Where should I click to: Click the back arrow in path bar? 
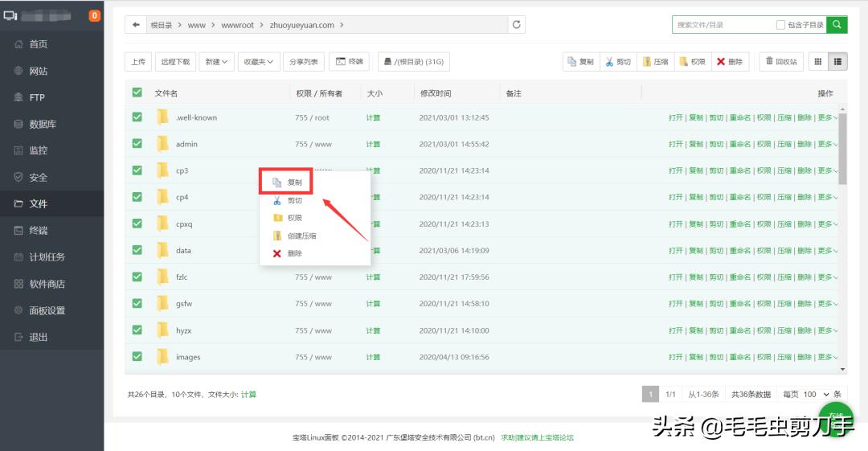click(136, 25)
